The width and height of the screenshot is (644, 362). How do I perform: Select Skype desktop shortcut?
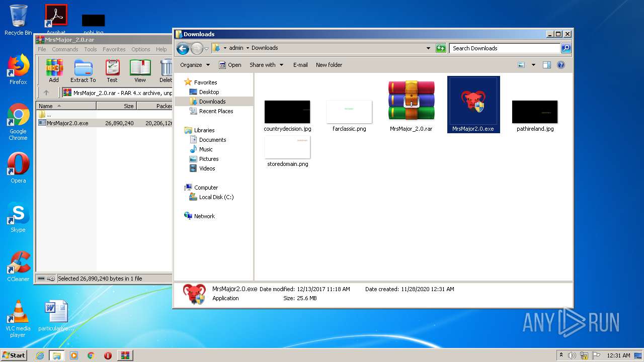18,217
